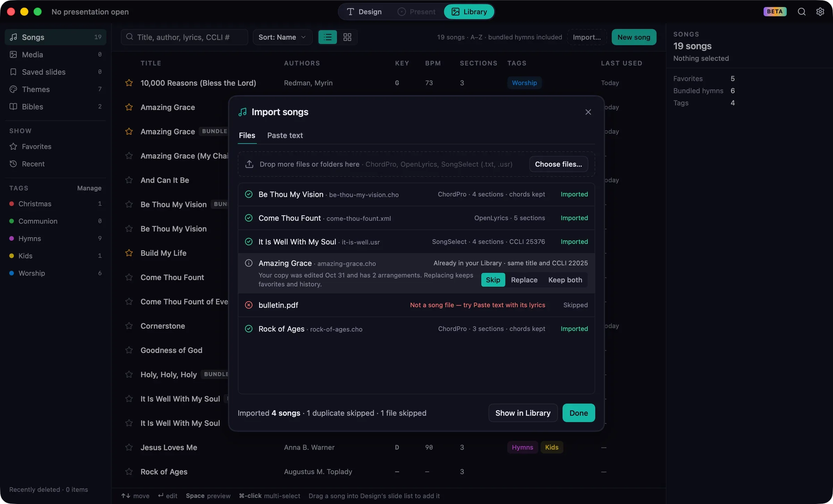
Task: Open Saved slides in the sidebar
Action: point(56,72)
